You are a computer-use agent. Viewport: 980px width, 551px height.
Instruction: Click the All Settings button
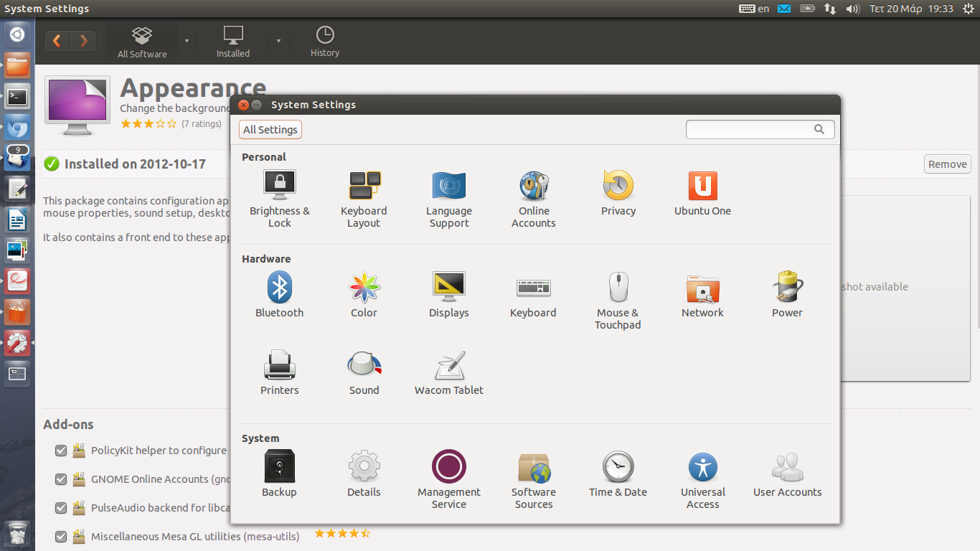(x=270, y=130)
